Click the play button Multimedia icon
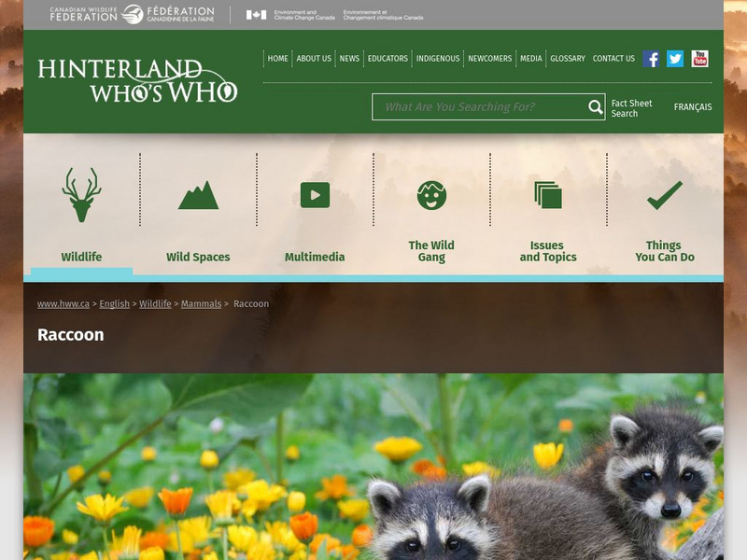Screen dimensions: 747x560 click(x=315, y=195)
